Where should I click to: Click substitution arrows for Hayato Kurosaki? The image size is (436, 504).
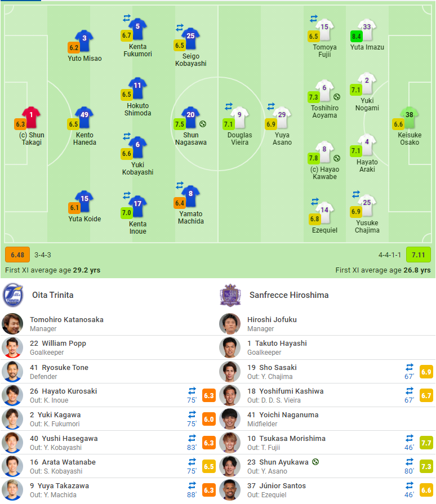pyautogui.click(x=192, y=391)
